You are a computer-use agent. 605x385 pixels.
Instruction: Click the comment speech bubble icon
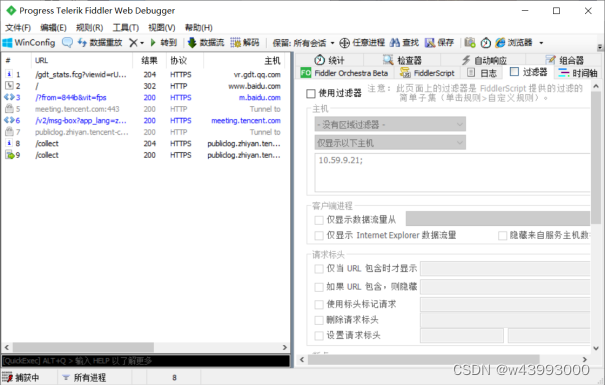(67, 42)
